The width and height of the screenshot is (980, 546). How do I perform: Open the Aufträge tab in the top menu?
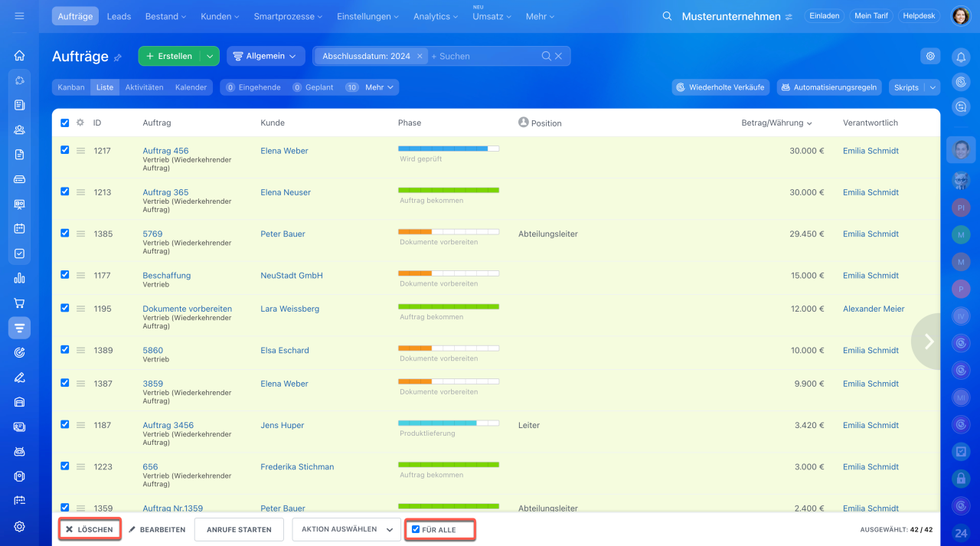pyautogui.click(x=75, y=16)
